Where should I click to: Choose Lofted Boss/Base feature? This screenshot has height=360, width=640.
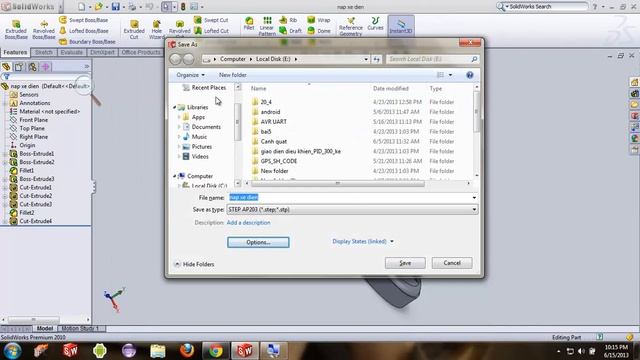[84, 31]
